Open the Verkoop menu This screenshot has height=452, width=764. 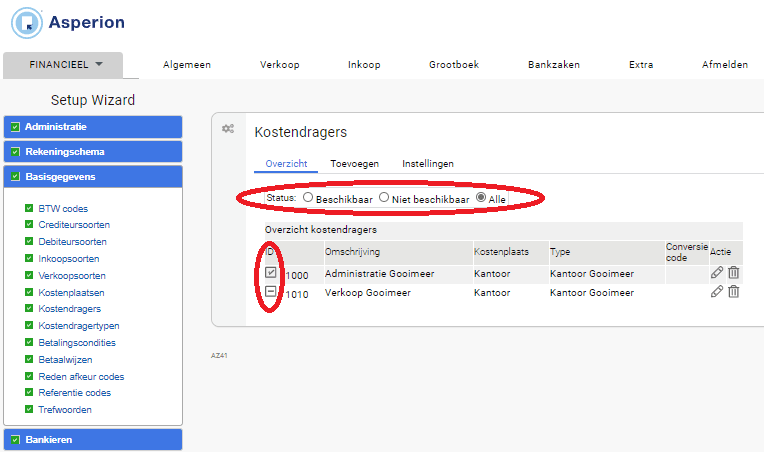pyautogui.click(x=280, y=65)
